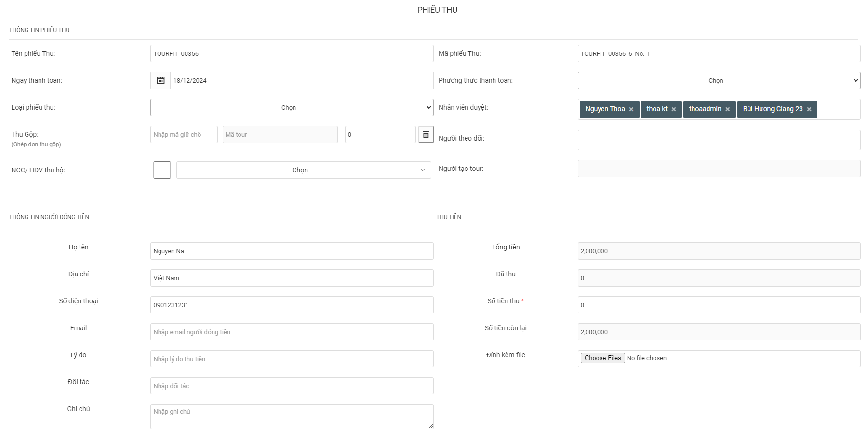Click the PHIẾU THU heading

coord(437,10)
